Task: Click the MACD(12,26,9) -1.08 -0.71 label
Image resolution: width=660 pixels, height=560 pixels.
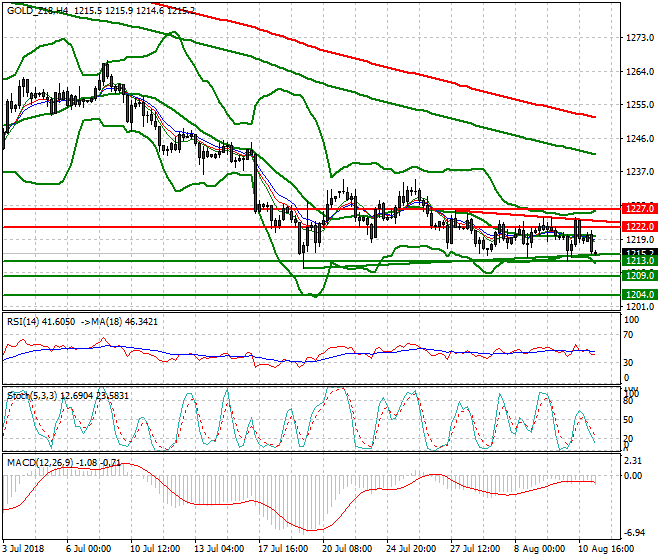Action: (64, 463)
